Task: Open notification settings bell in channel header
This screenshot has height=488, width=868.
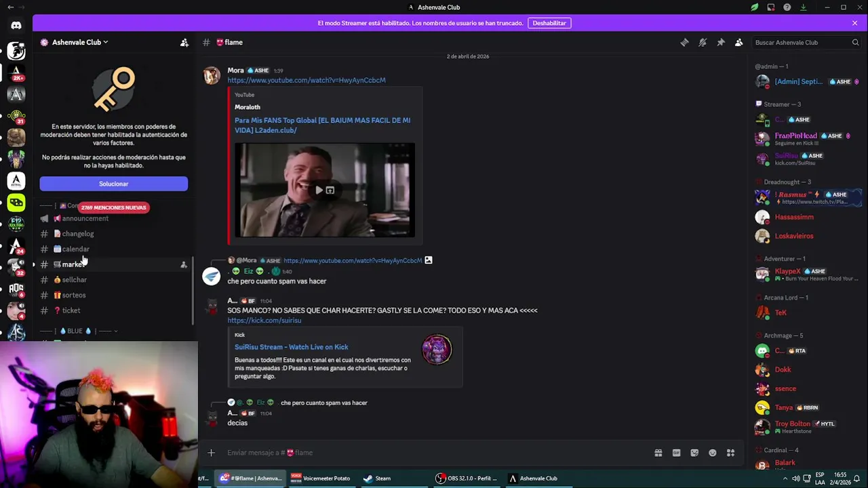Action: [x=703, y=42]
